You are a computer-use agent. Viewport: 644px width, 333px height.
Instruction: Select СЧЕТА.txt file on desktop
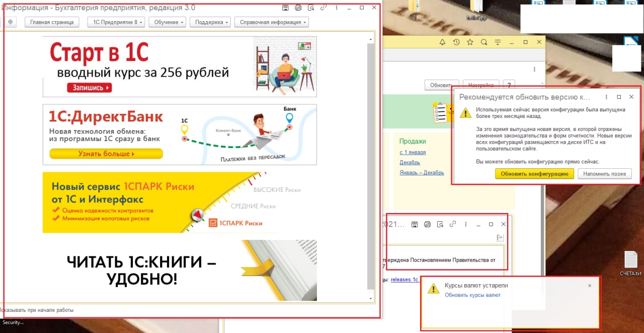point(631,263)
